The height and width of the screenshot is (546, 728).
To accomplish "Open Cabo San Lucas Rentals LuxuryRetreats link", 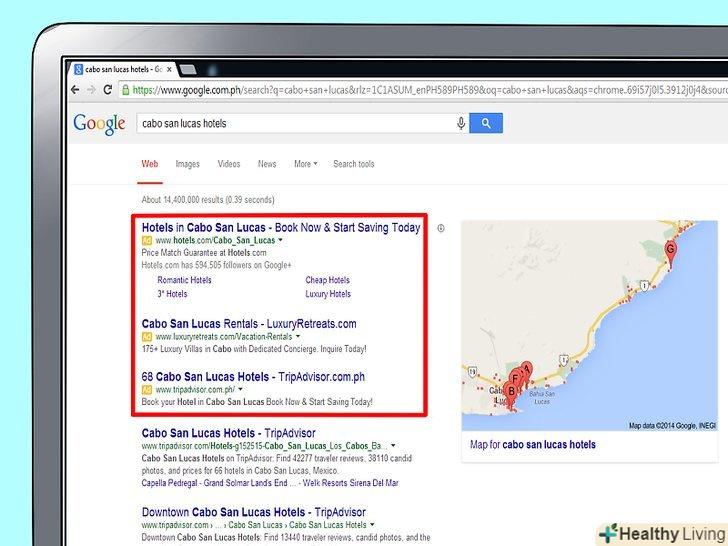I will [248, 324].
